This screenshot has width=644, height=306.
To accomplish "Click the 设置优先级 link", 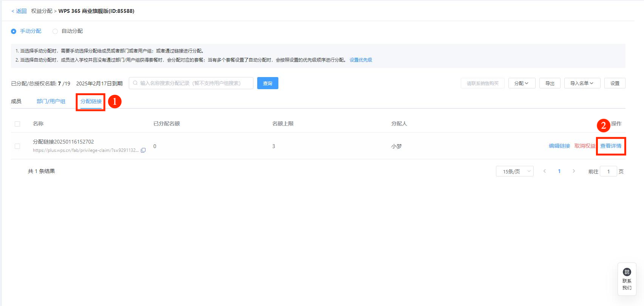I will [x=361, y=60].
